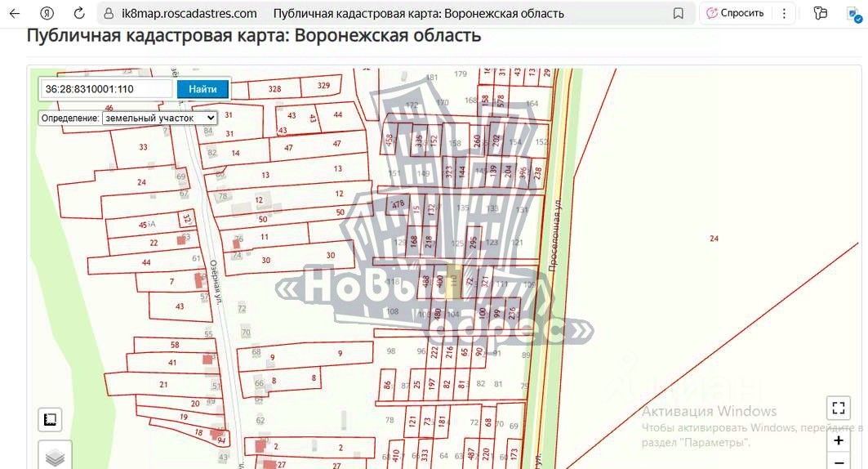The image size is (868, 469).
Task: Click parcel labeled 488
Action: [x=425, y=281]
